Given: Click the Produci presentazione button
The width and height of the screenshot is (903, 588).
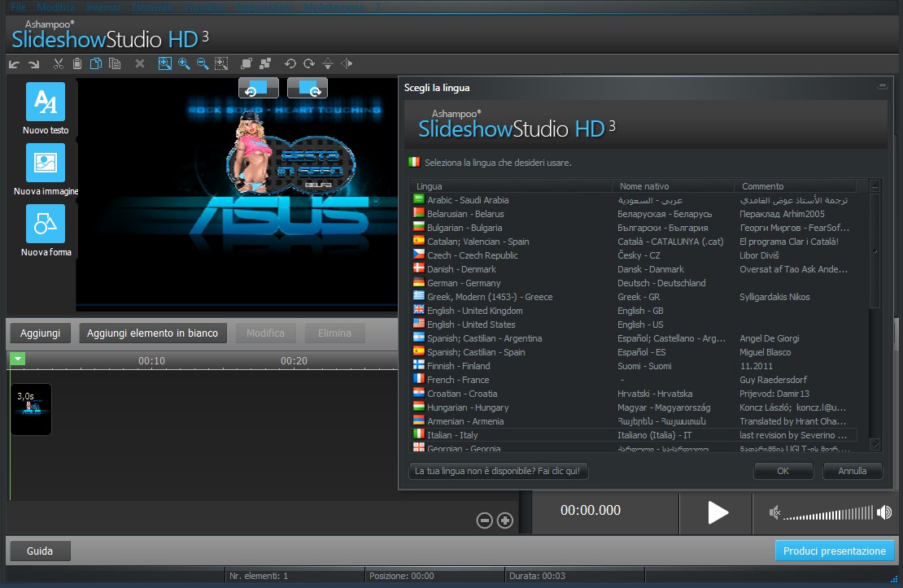Looking at the screenshot, I should point(835,551).
